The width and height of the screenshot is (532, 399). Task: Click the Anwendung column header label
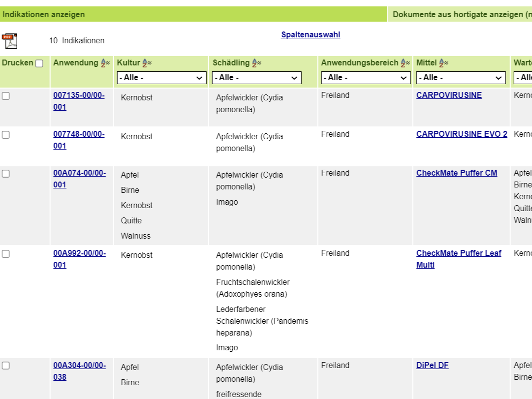76,63
